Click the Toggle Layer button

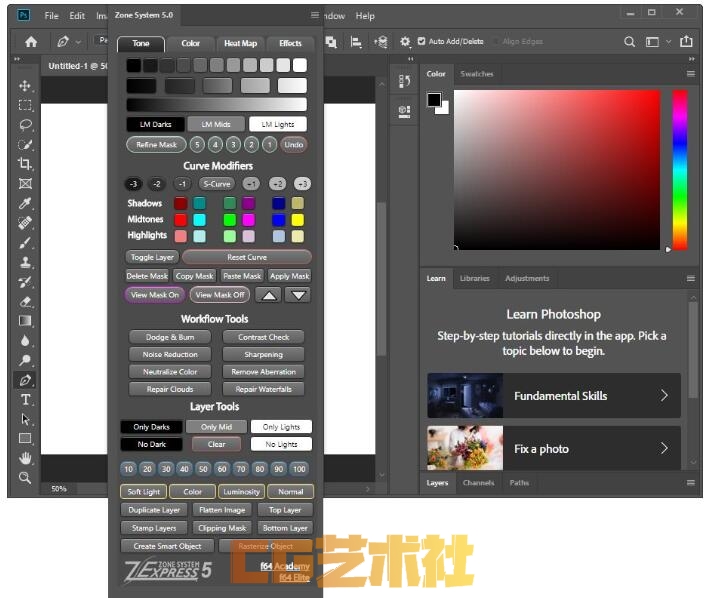[152, 257]
